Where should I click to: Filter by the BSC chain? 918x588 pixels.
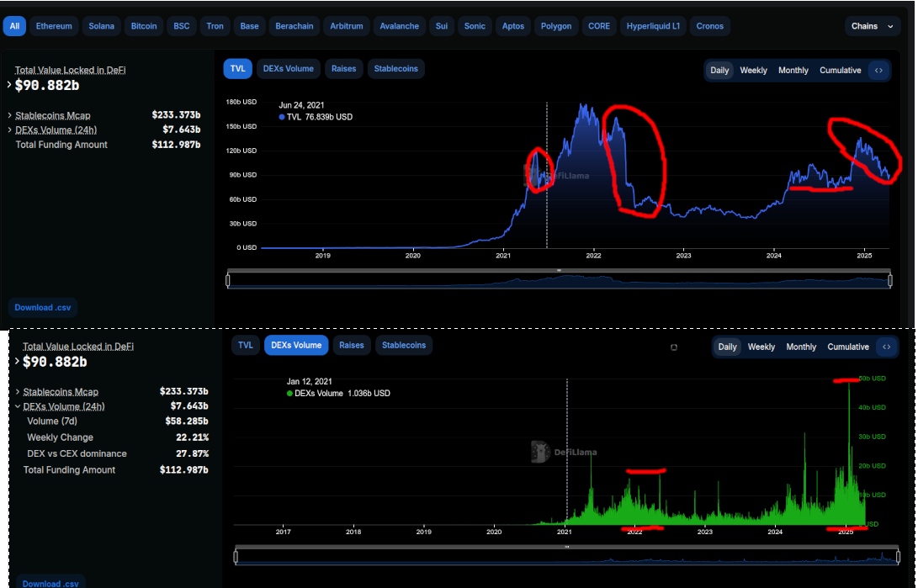182,26
